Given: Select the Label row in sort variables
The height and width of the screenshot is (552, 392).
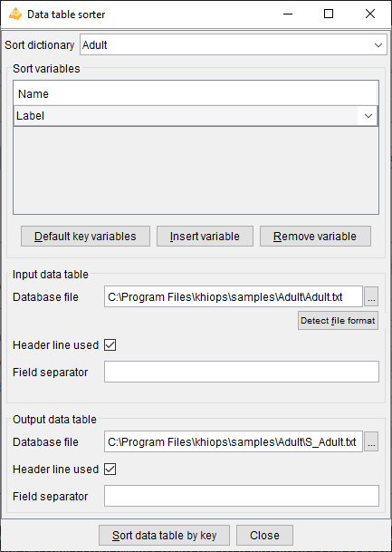Looking at the screenshot, I should click(x=196, y=116).
